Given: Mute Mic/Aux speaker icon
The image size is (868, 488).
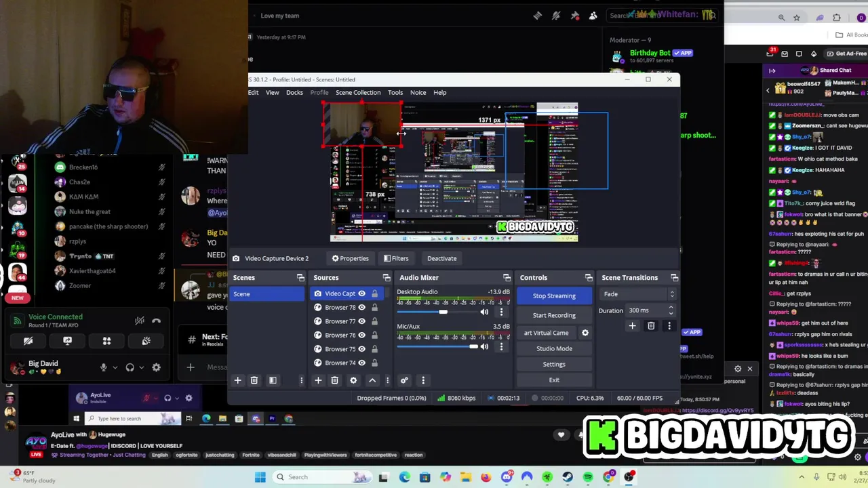Looking at the screenshot, I should point(484,346).
